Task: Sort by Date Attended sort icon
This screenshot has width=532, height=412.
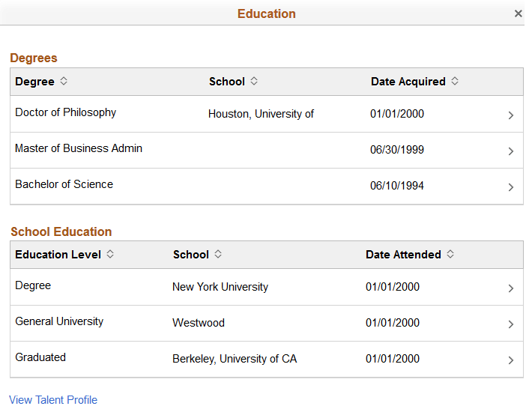Action: 450,254
